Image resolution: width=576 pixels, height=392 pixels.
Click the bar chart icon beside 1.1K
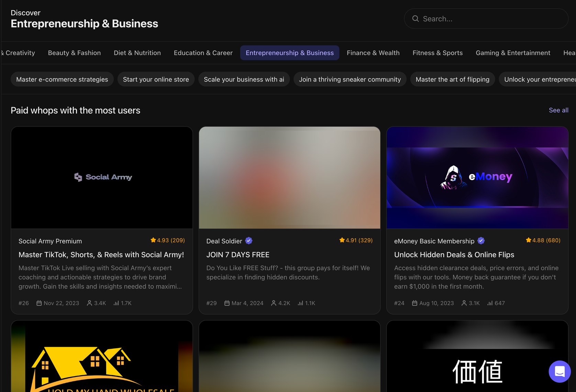click(300, 303)
